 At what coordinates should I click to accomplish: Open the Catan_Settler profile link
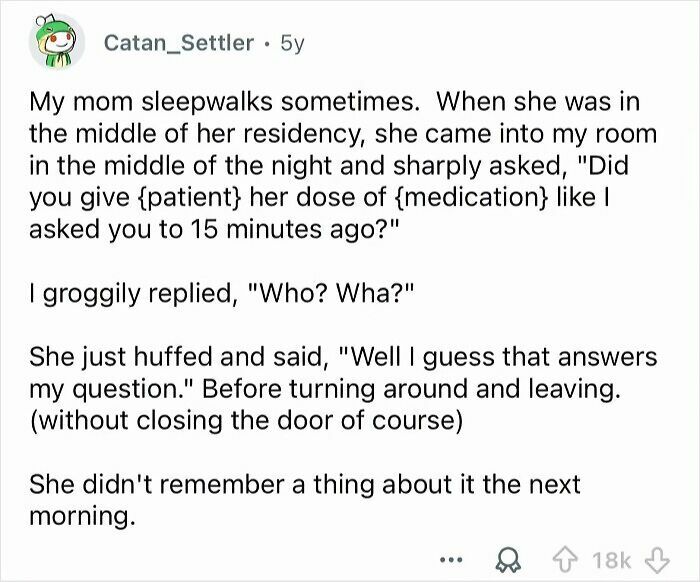[179, 45]
